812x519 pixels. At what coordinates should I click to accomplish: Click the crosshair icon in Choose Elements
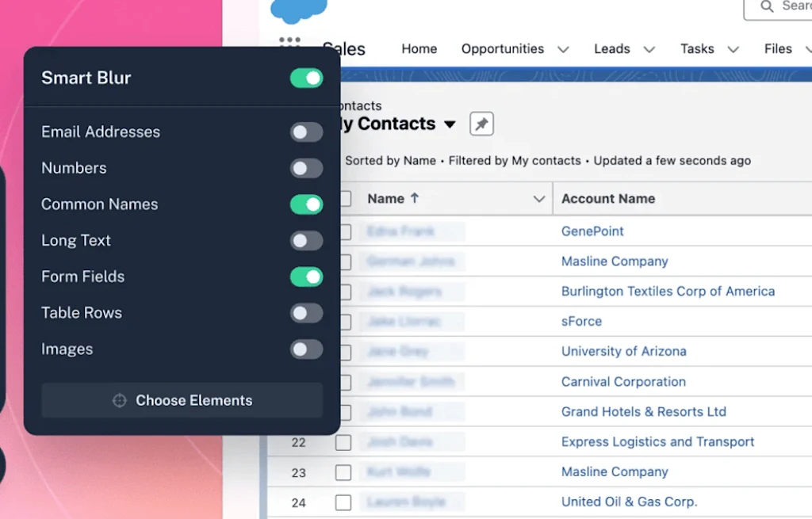[120, 400]
